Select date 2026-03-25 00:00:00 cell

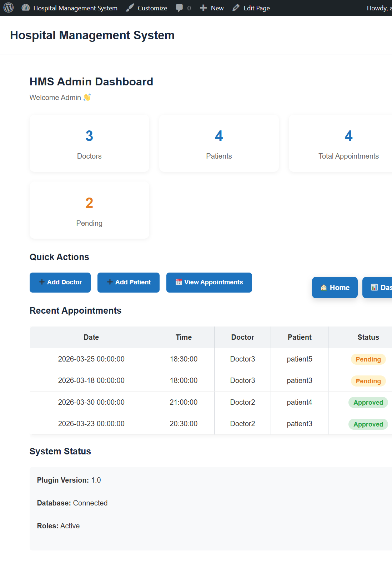point(91,359)
